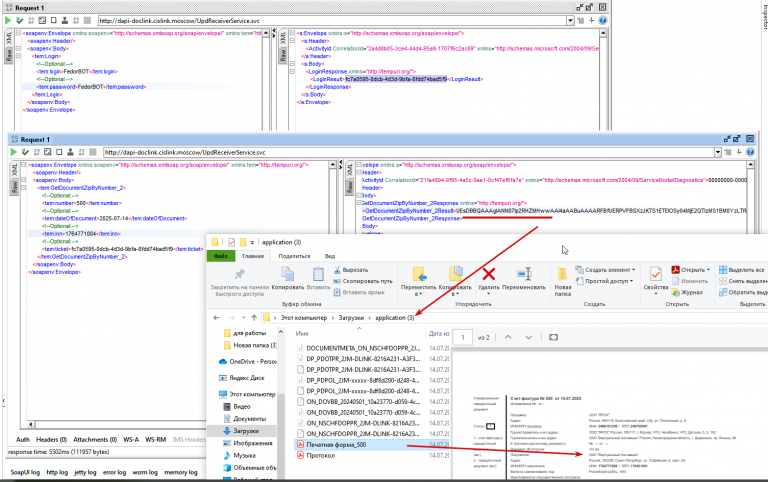The width and height of the screenshot is (768, 482).
Task: Open the Auth tab below the request
Action: pyautogui.click(x=23, y=440)
